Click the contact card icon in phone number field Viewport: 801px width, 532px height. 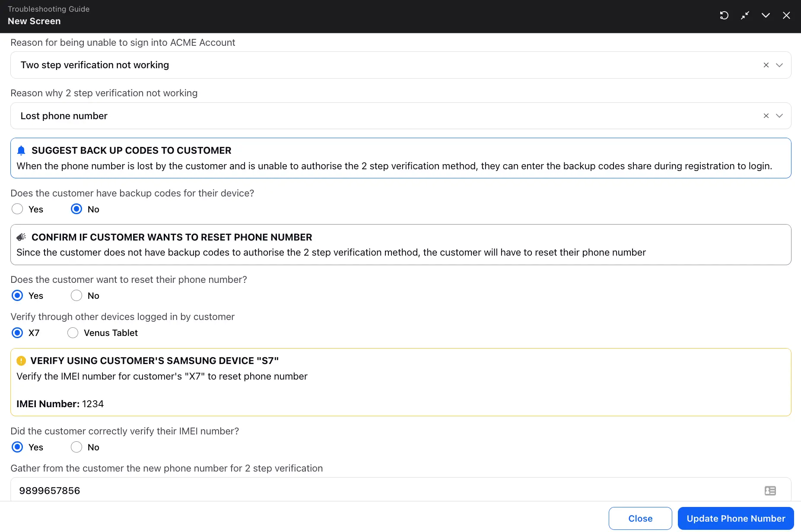click(x=770, y=491)
